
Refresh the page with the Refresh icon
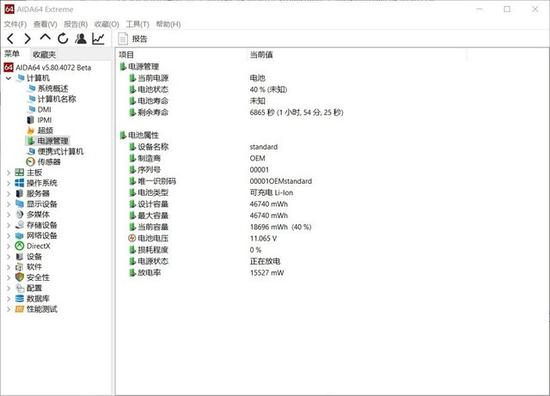(63, 39)
